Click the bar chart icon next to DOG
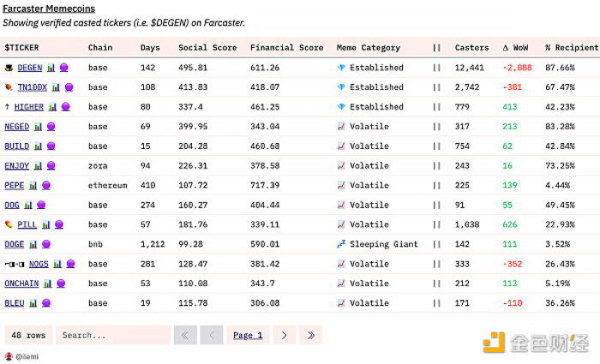Image resolution: width=600 pixels, height=364 pixels. point(28,205)
